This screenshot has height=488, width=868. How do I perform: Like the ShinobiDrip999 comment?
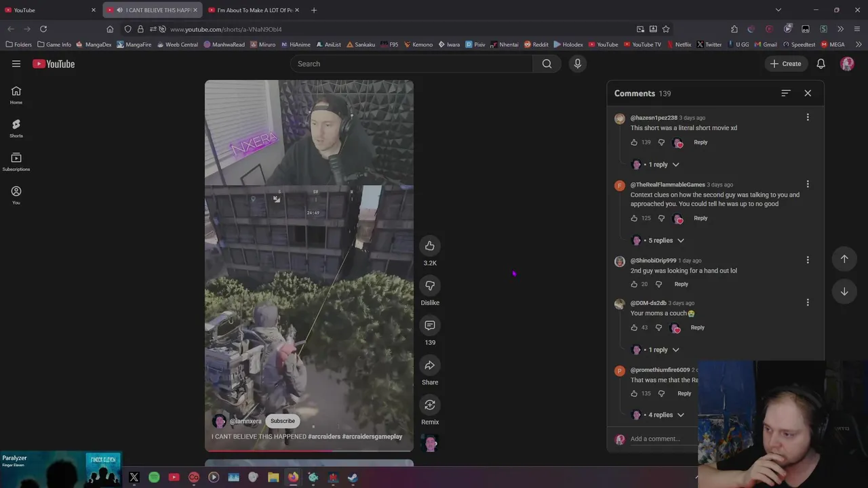[x=634, y=284]
